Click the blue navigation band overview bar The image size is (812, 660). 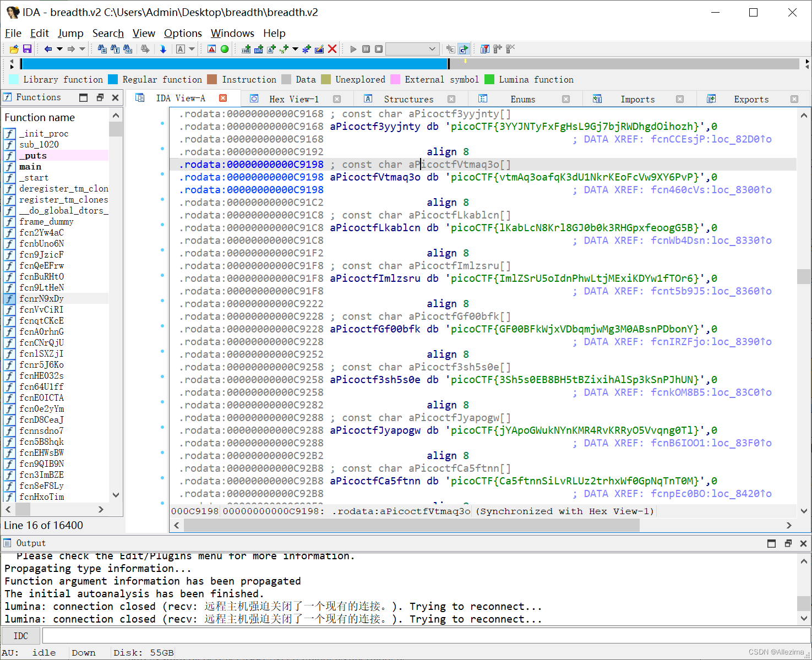(x=235, y=64)
